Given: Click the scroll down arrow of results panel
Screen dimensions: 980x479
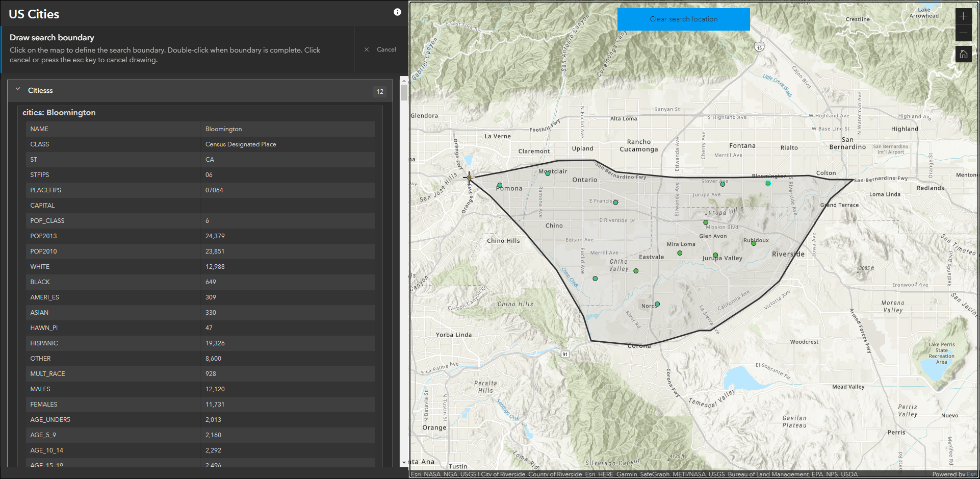Looking at the screenshot, I should tap(404, 463).
